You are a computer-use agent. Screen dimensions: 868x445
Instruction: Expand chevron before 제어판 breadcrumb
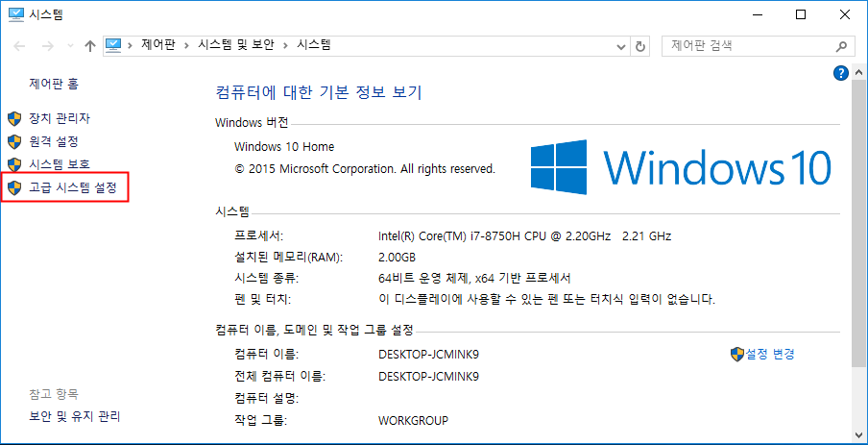[x=131, y=45]
